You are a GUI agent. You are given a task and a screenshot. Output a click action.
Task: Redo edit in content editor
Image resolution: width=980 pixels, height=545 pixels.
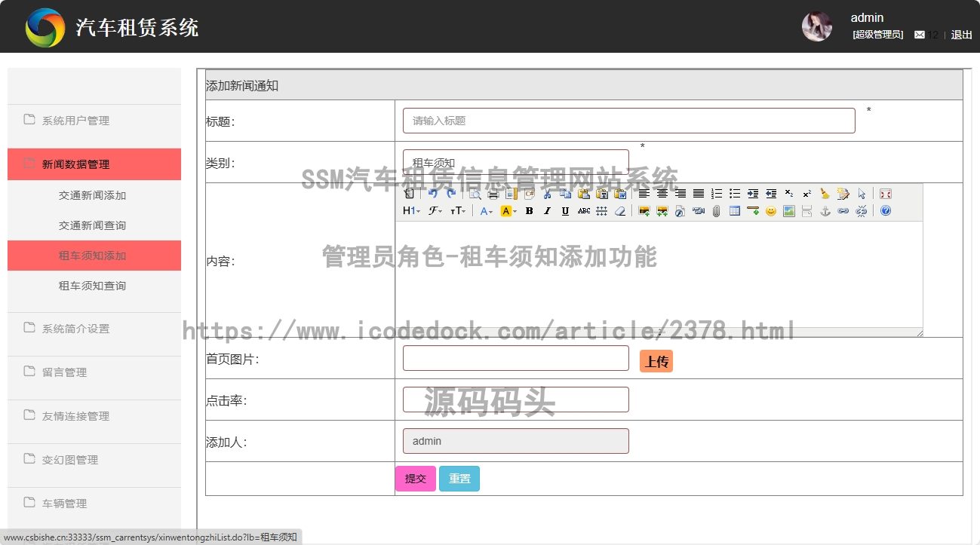pyautogui.click(x=451, y=194)
